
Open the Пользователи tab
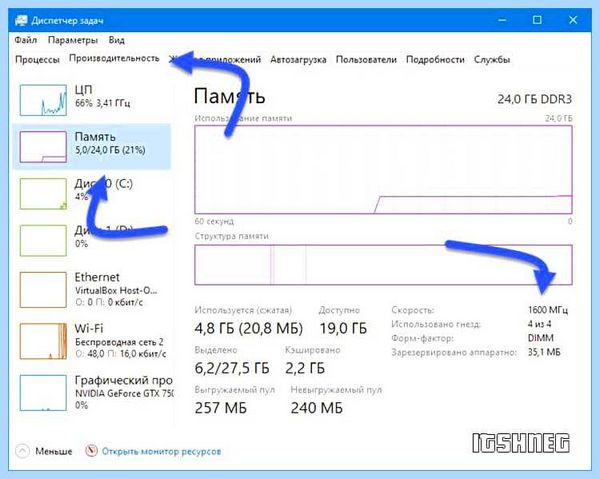click(x=366, y=59)
